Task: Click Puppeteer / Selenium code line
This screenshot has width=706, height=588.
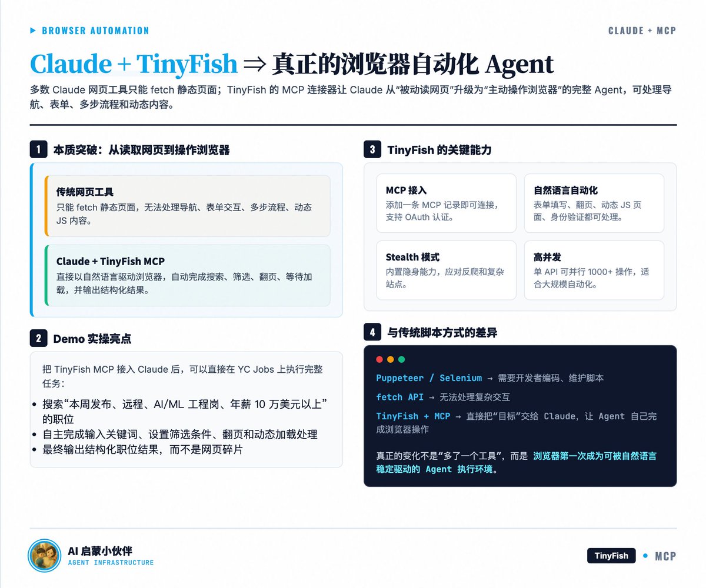Action: 489,378
